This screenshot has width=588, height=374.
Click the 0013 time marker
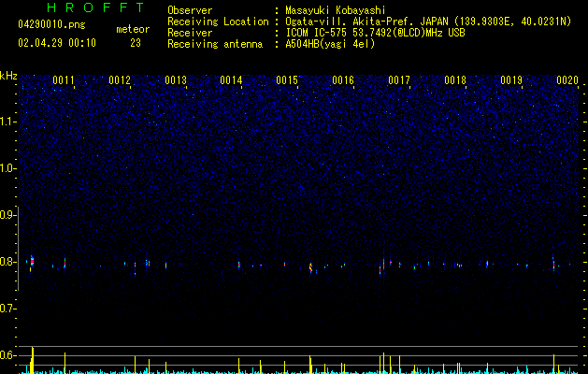point(176,80)
